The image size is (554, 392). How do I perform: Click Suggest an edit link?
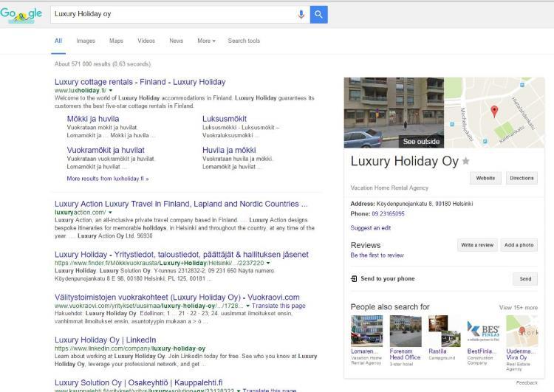(370, 228)
